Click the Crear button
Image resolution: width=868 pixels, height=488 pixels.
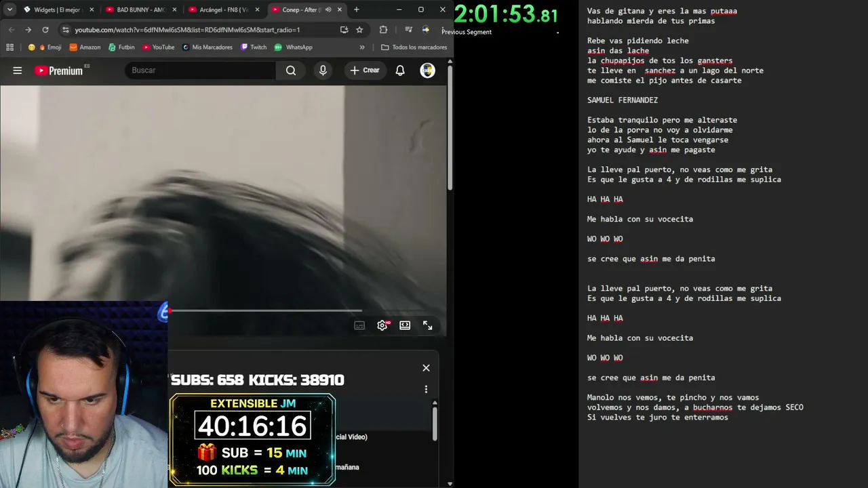click(x=365, y=70)
